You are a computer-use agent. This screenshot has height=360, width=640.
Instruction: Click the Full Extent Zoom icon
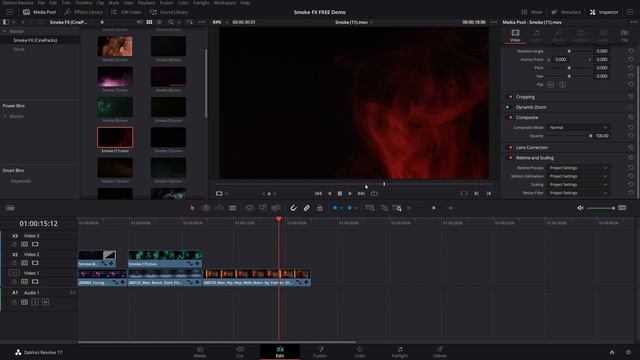pos(370,208)
